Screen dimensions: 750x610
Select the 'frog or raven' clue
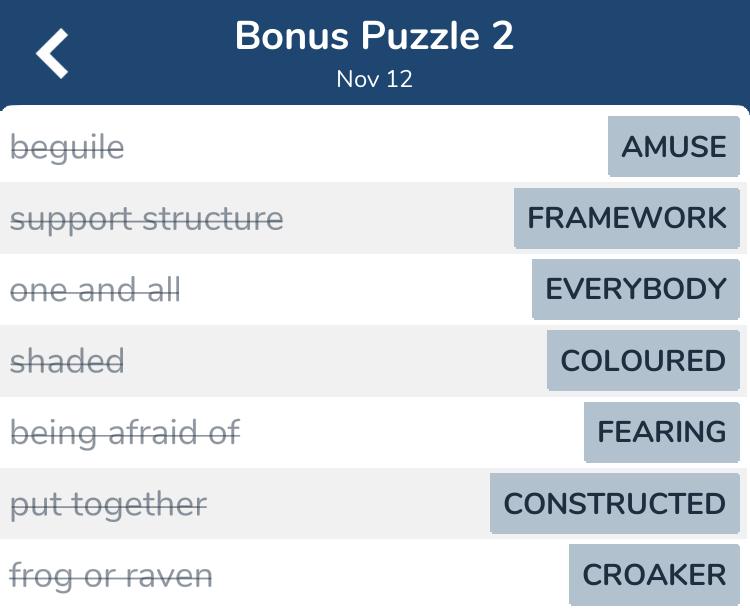pyautogui.click(x=111, y=576)
